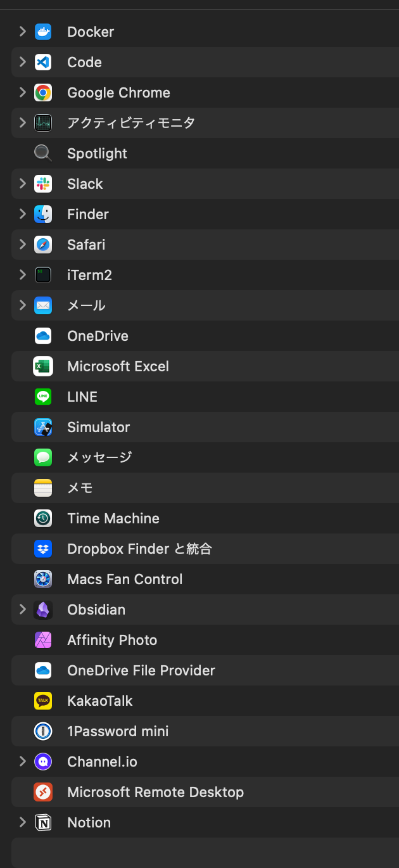Select the Safari name text
Viewport: 399px width, 868px height.
point(86,245)
